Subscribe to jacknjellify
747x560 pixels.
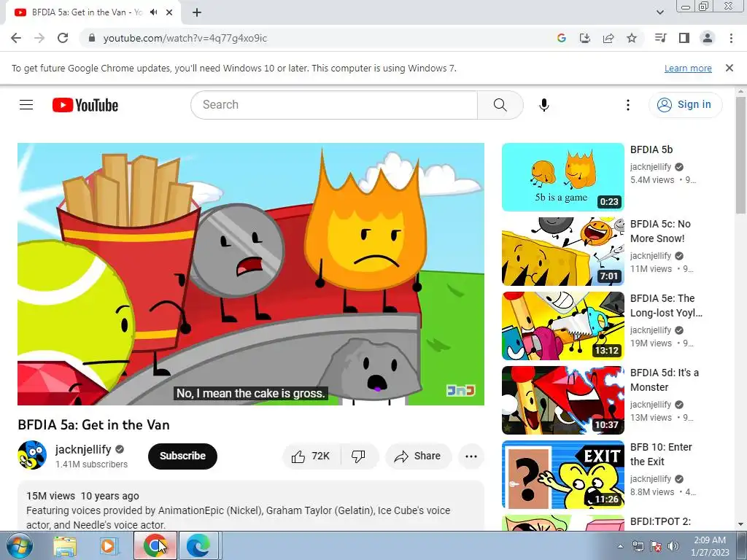pos(182,456)
